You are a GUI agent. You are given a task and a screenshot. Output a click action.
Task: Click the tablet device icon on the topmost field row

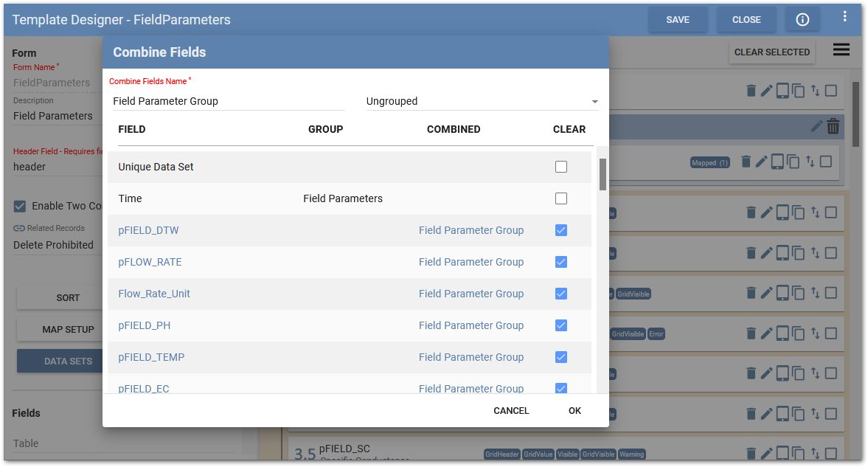coord(782,91)
